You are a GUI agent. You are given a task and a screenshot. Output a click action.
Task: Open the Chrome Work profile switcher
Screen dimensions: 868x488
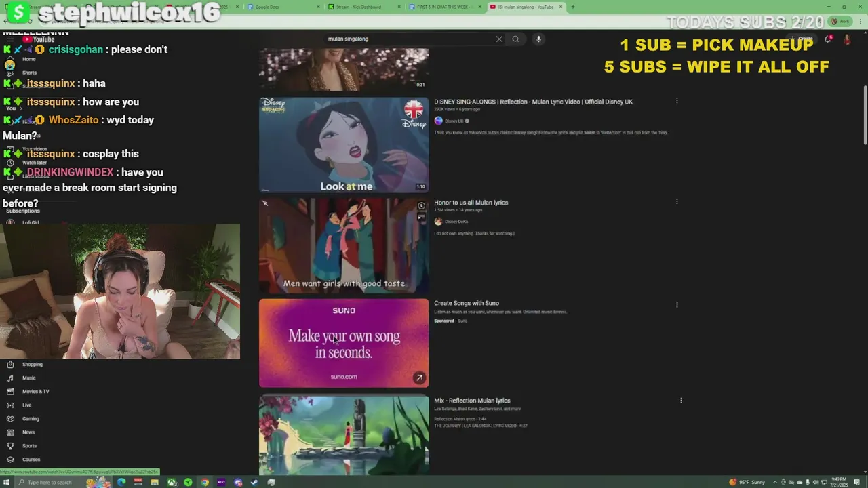pos(841,22)
